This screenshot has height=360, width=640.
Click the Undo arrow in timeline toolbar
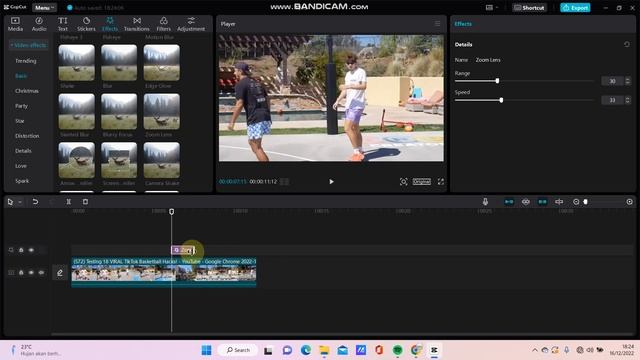tap(35, 202)
